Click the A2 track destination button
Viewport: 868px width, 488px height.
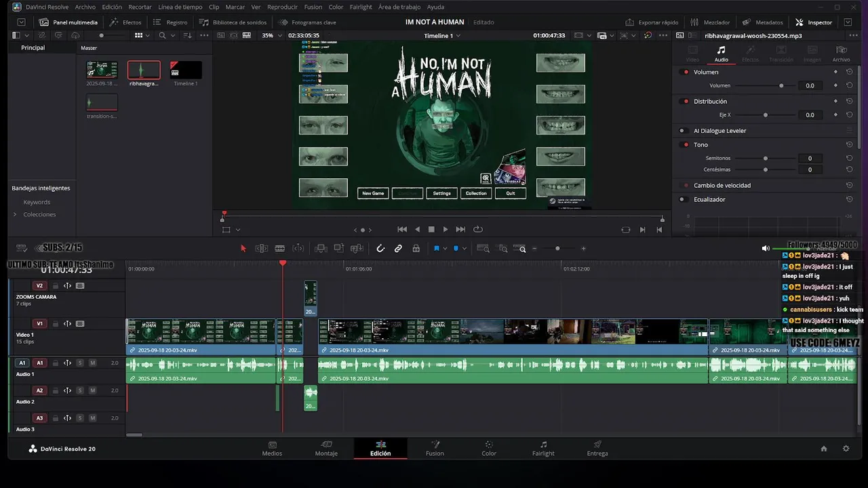[39, 390]
